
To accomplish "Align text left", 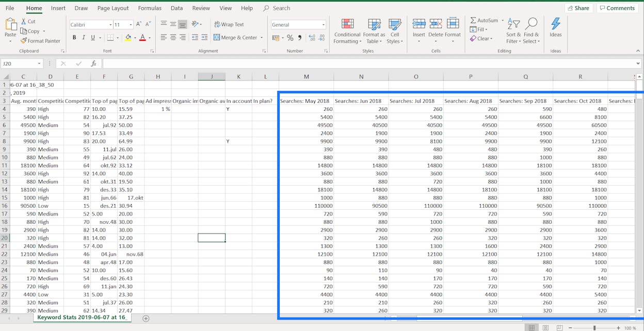I will tap(164, 38).
